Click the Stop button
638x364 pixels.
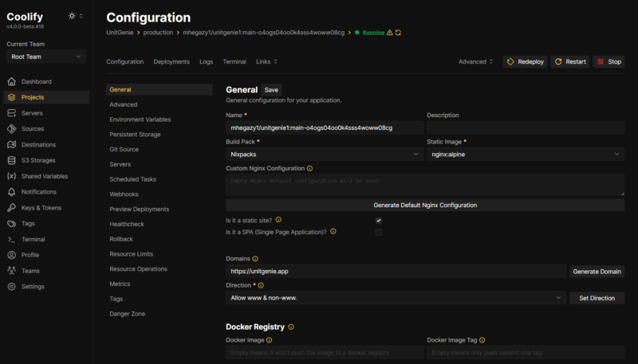tap(608, 62)
